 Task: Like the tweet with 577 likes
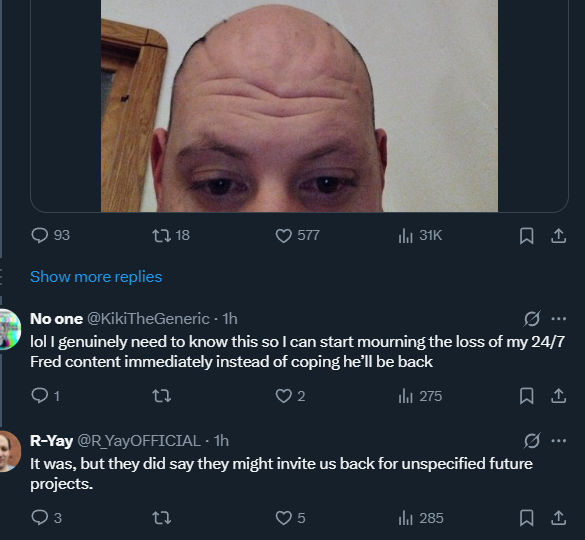pos(297,235)
